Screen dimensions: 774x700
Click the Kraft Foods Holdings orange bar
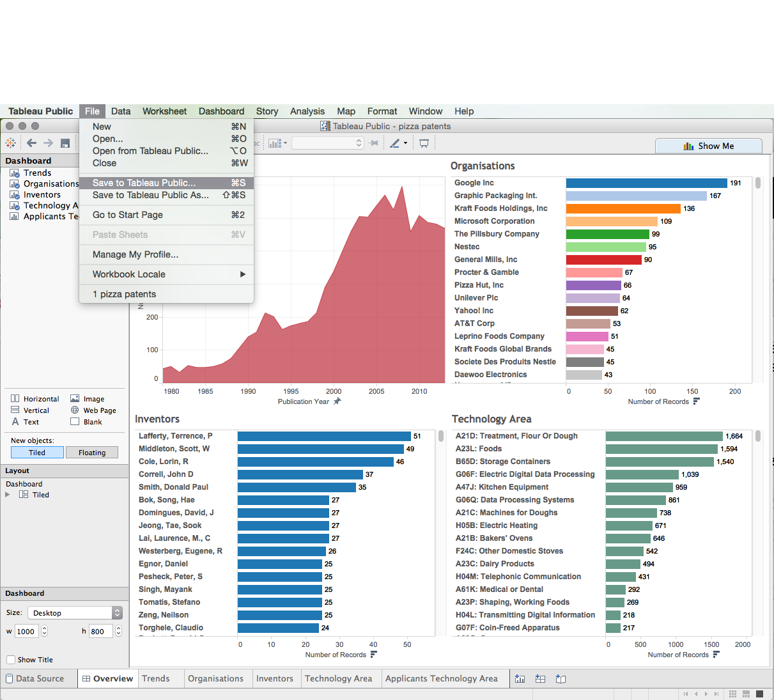coord(623,208)
